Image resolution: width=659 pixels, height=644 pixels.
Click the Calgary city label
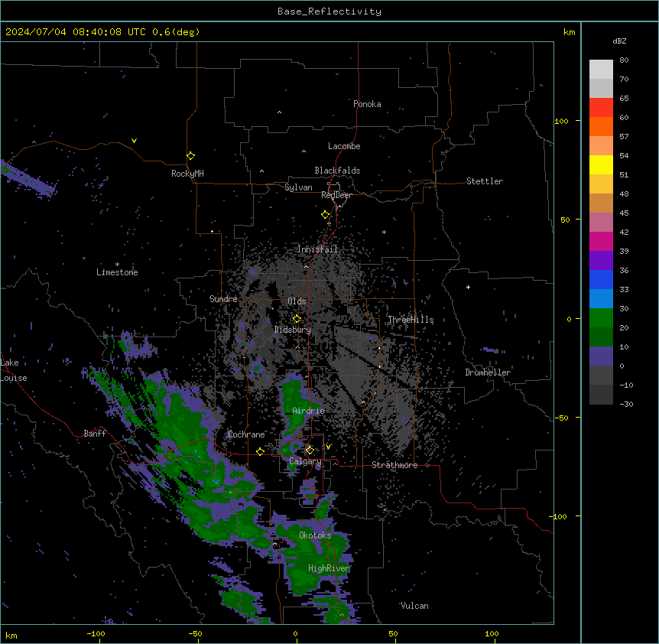click(305, 461)
